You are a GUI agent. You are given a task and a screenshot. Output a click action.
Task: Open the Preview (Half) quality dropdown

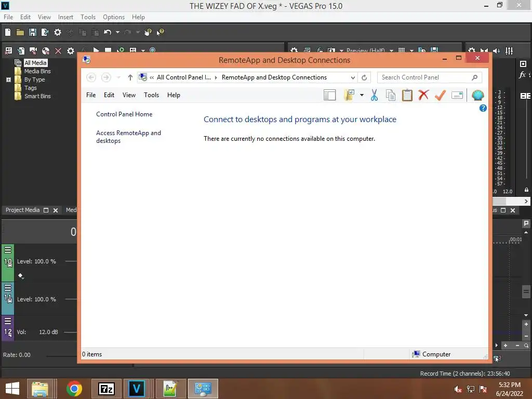(x=391, y=51)
